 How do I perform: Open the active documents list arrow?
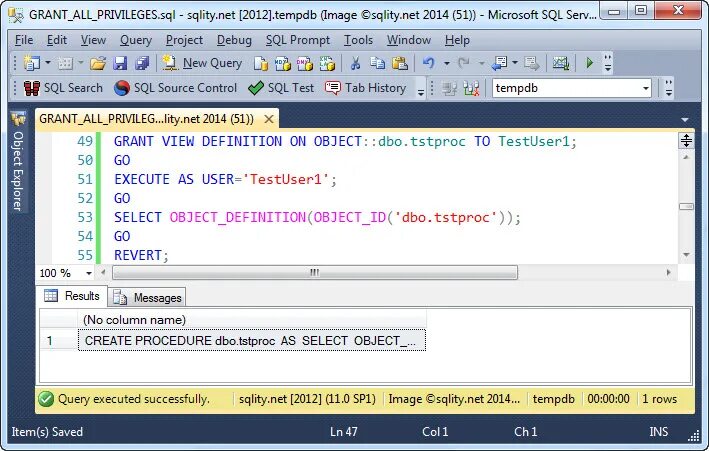685,120
